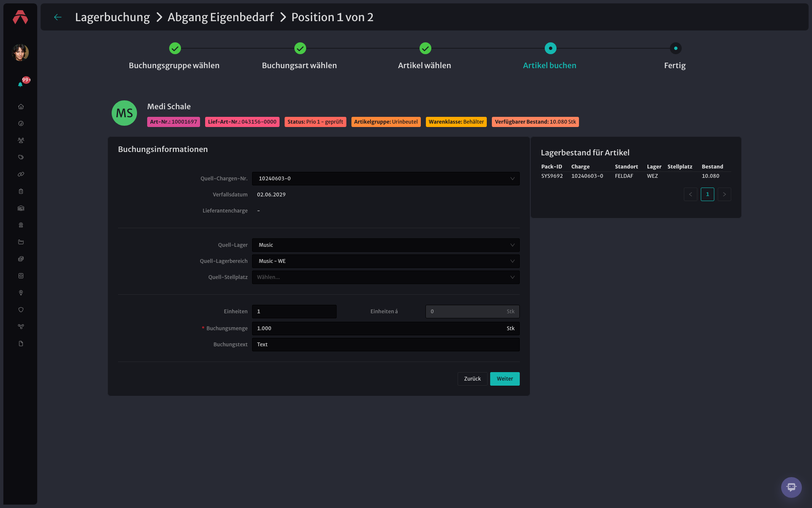812x508 pixels.
Task: Click into the Einheiten input field
Action: (x=294, y=312)
